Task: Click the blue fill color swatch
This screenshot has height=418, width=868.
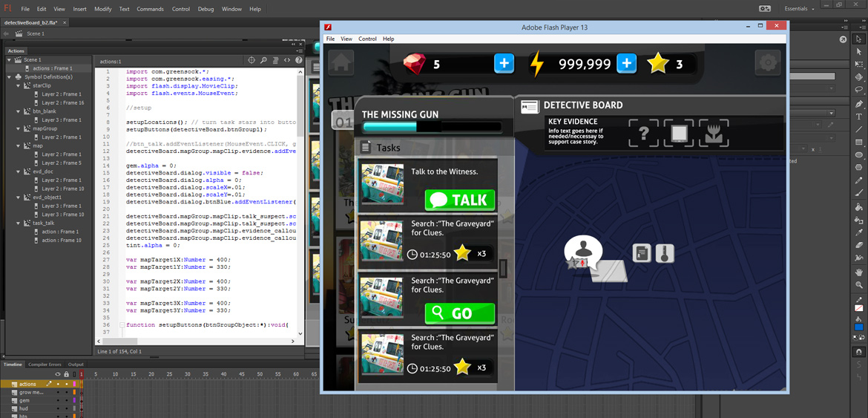Action: pos(859,326)
